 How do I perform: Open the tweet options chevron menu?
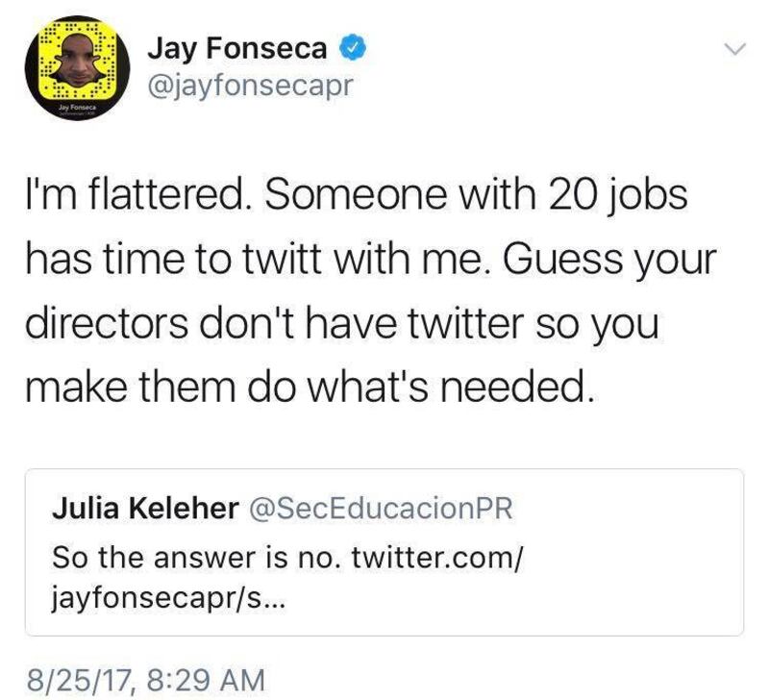pyautogui.click(x=734, y=47)
